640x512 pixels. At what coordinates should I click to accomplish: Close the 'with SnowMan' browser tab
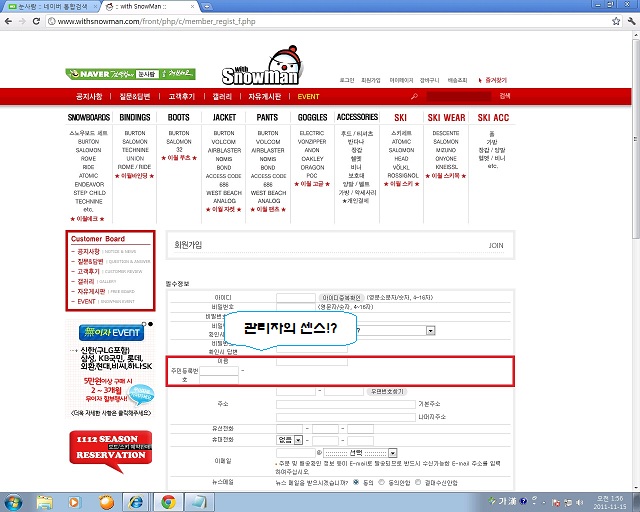[193, 7]
